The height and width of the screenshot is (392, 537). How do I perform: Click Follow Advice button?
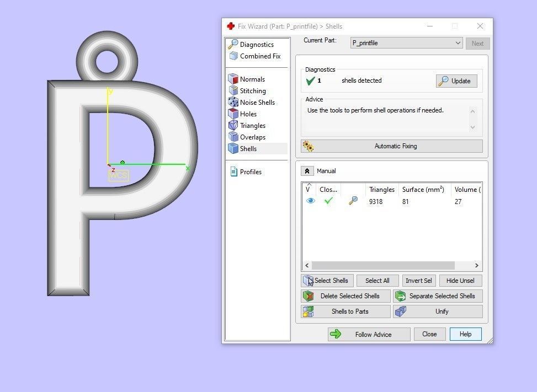click(369, 334)
